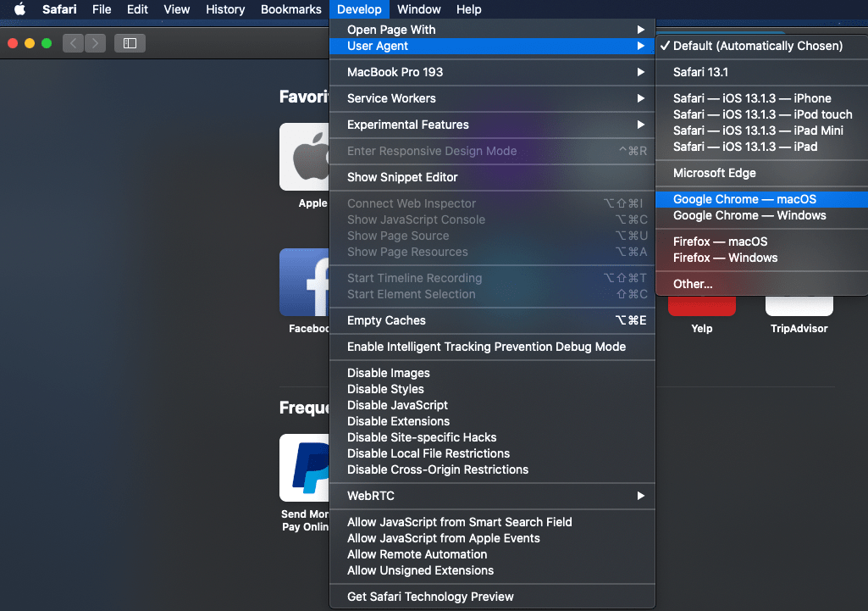Toggle Disable Cross-Origin Restrictions

click(492, 469)
